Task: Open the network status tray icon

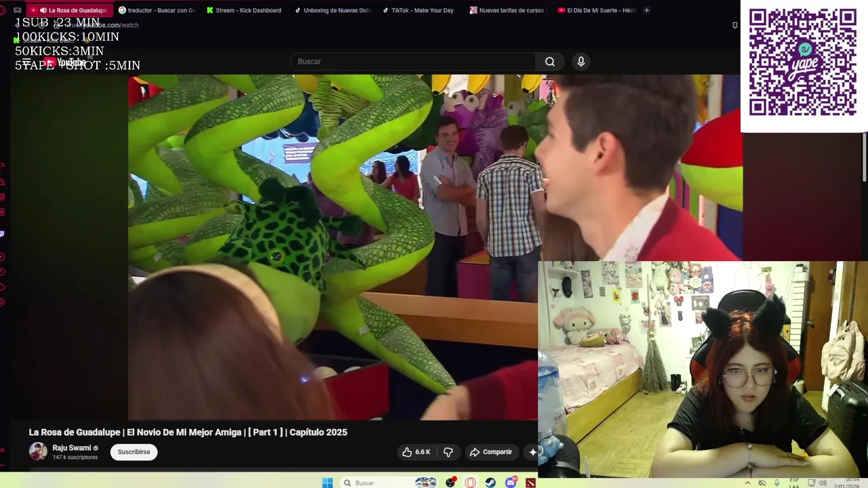Action: pyautogui.click(x=812, y=483)
